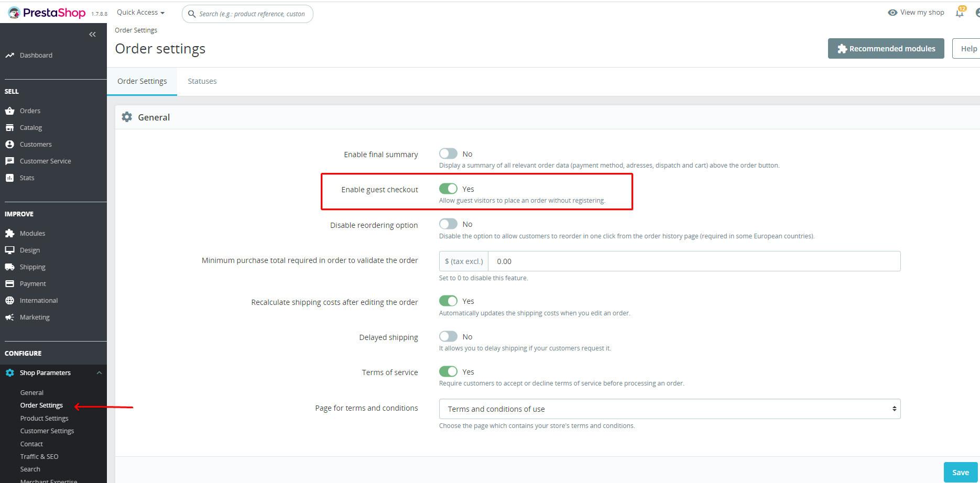Viewport: 980px width, 483px height.
Task: Toggle Enable guest checkout switch
Action: [x=448, y=189]
